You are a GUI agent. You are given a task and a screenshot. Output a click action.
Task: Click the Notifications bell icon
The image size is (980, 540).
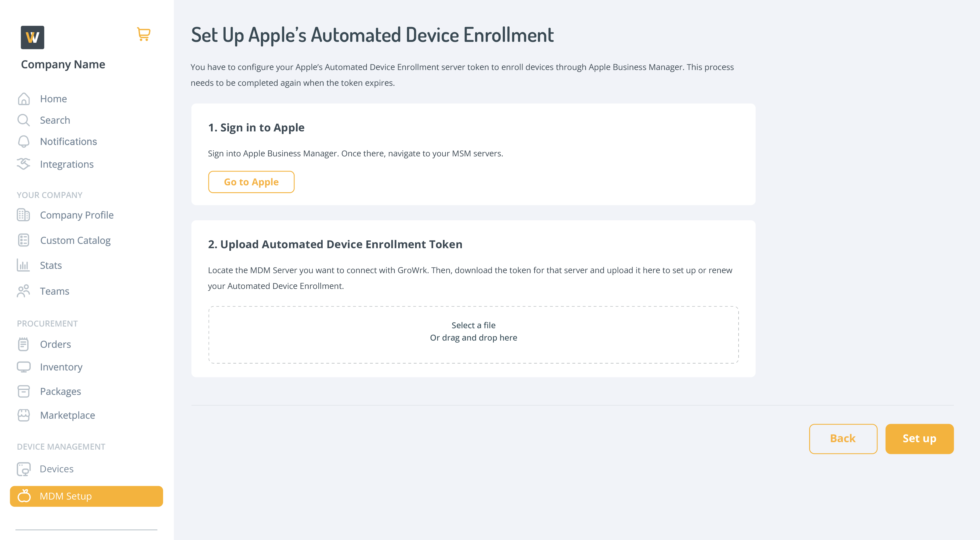click(24, 141)
